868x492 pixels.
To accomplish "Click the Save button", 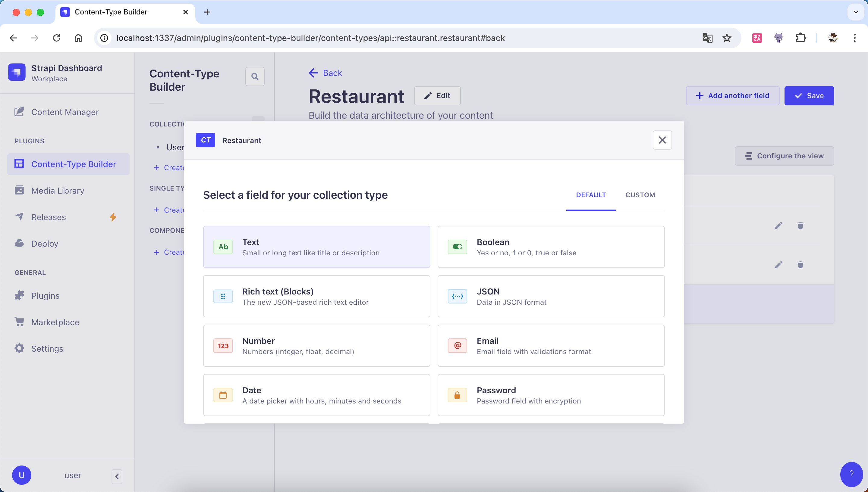I will [x=809, y=96].
